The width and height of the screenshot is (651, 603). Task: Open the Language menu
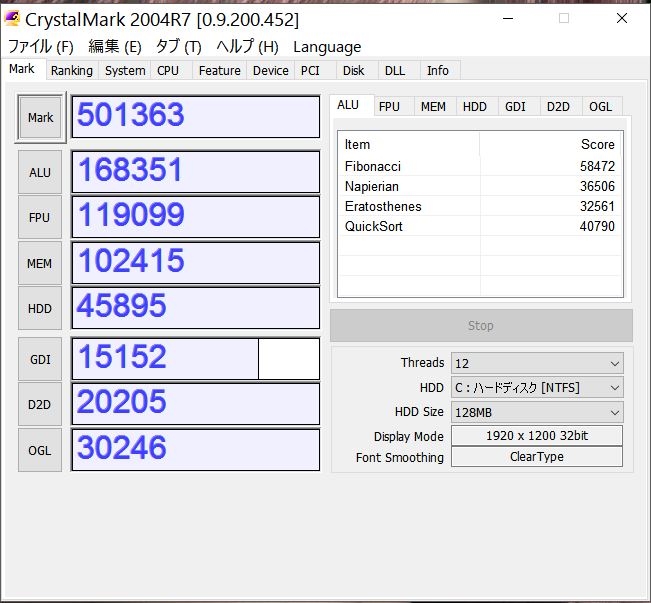click(327, 47)
